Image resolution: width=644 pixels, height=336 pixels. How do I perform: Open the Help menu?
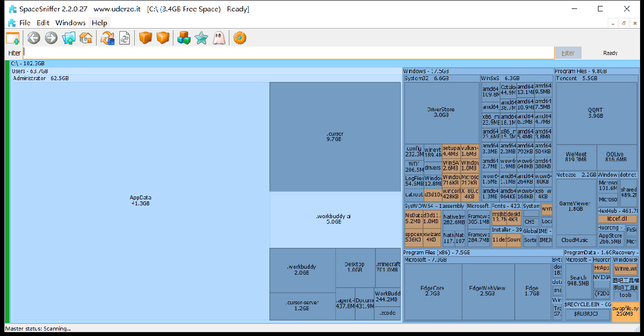tap(100, 23)
